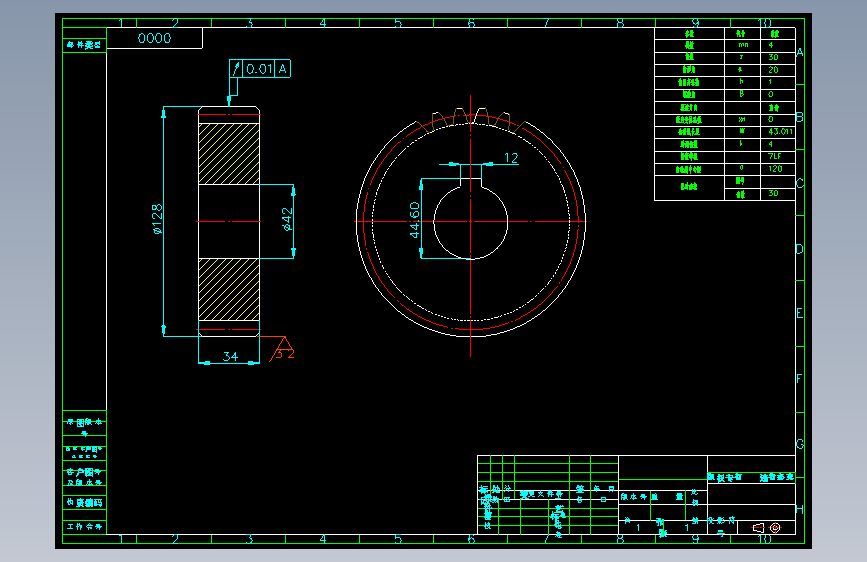
Task: Click the first-angle projection symbol in title block
Action: [766, 528]
